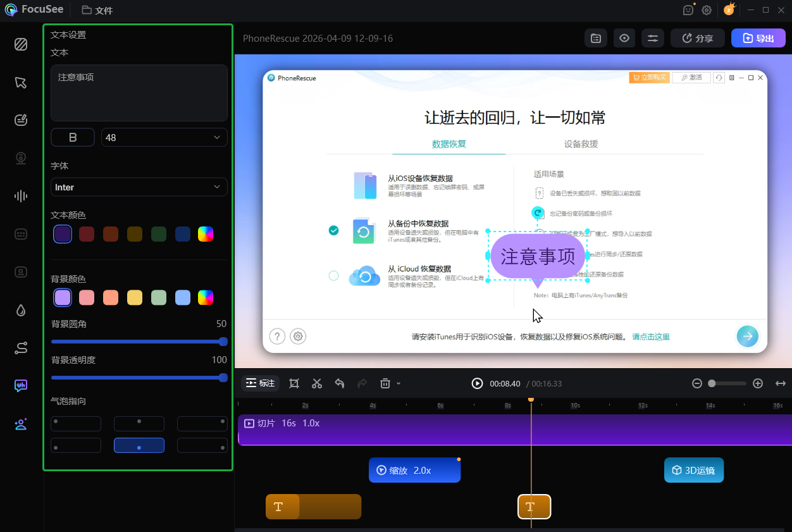The height and width of the screenshot is (532, 792).
Task: Open the speech bubble annotation sidebar icon
Action: pos(21,386)
